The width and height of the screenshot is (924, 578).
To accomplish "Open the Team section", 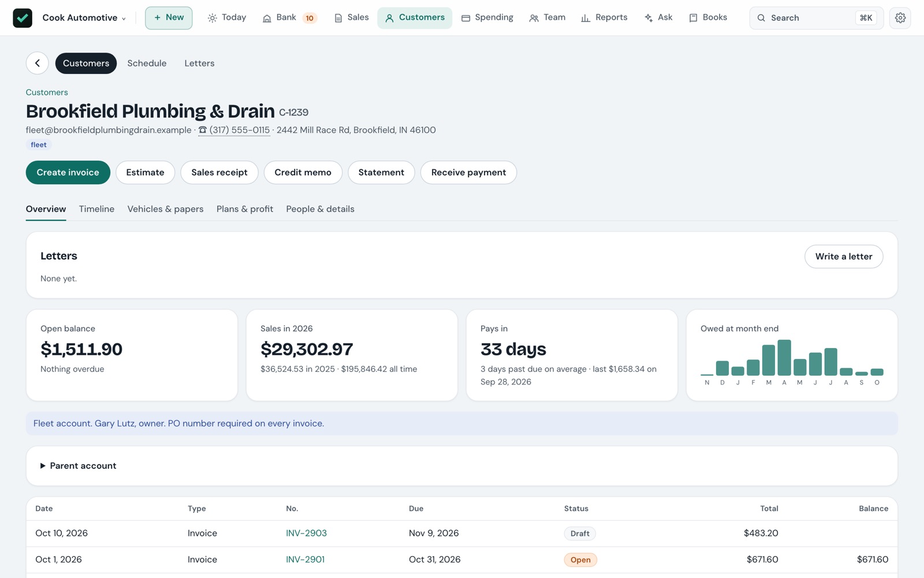I will point(547,18).
